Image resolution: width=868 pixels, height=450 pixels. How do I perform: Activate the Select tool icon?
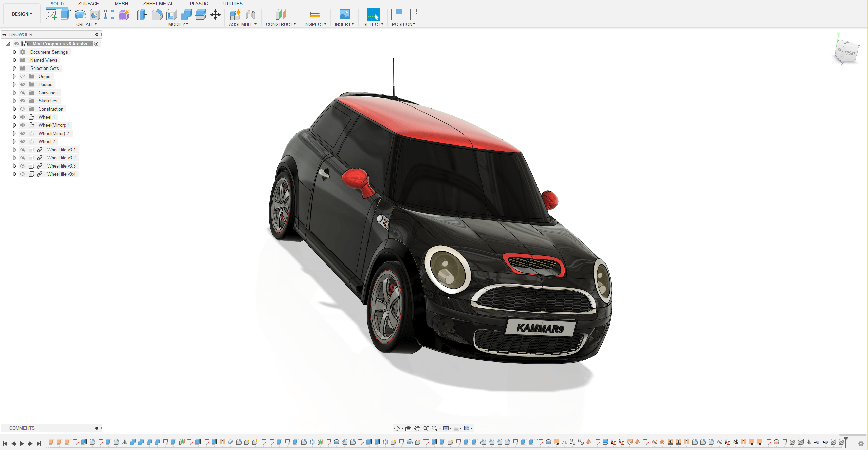pos(373,15)
